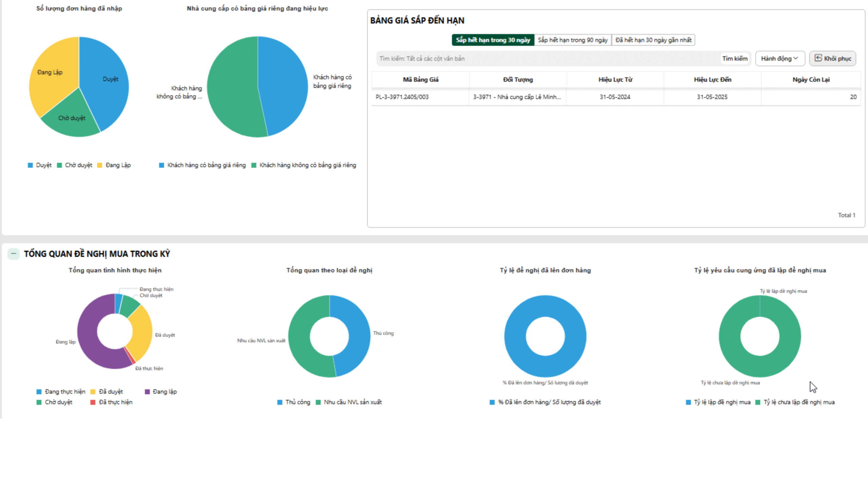This screenshot has width=868, height=488.
Task: Click Tỷ lệ chưa lập đề nghị mua legend marker
Action: 758,402
